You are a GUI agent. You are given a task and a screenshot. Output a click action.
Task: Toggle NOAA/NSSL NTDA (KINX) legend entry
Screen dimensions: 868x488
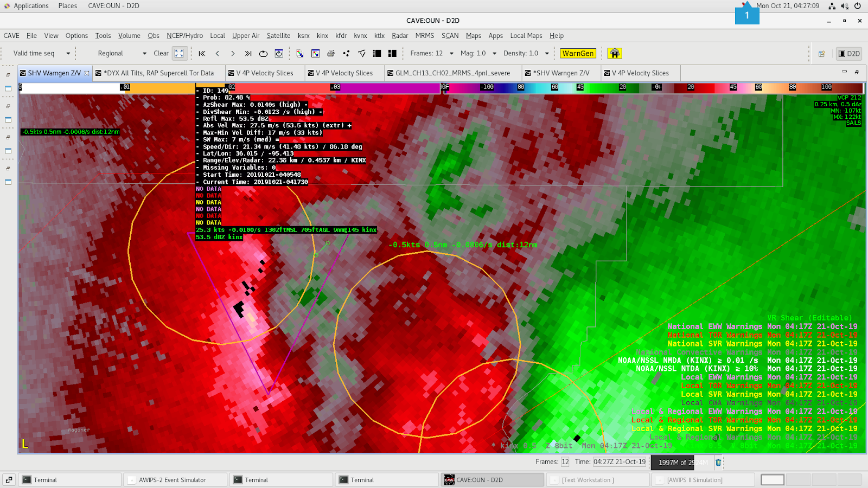[x=746, y=369]
